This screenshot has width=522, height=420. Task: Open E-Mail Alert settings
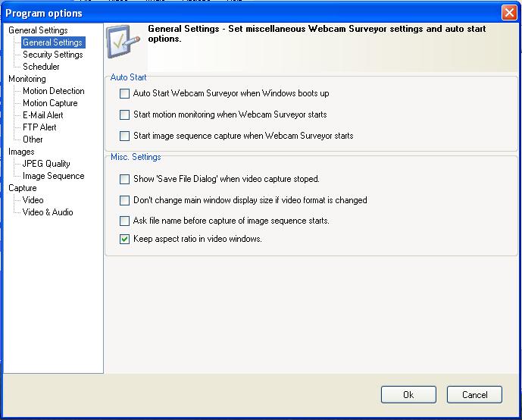(43, 115)
